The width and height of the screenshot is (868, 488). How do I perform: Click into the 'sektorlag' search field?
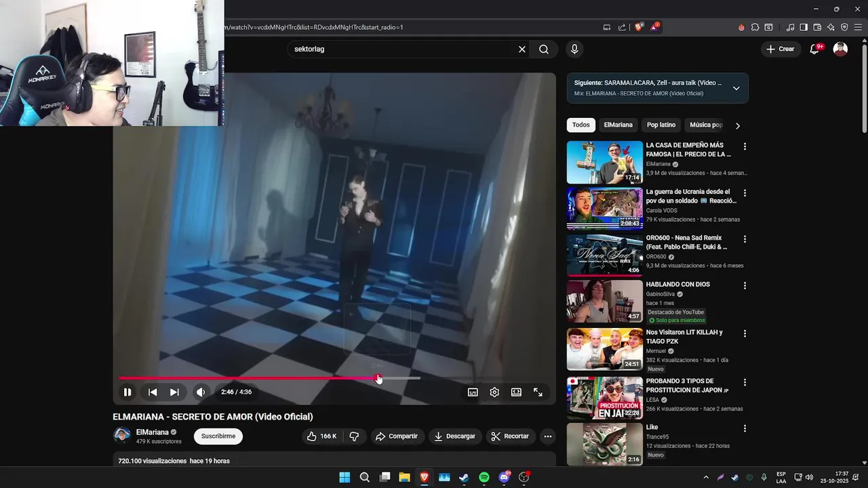(403, 49)
